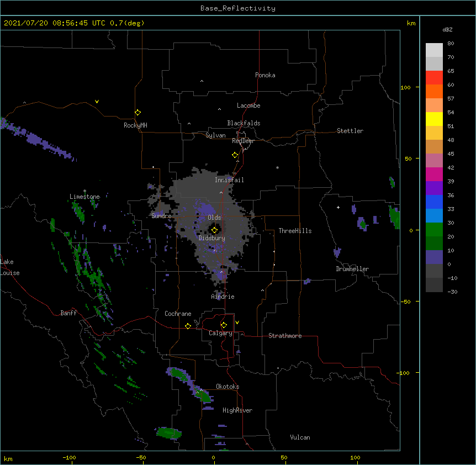Click the Vulcan city label

point(300,437)
